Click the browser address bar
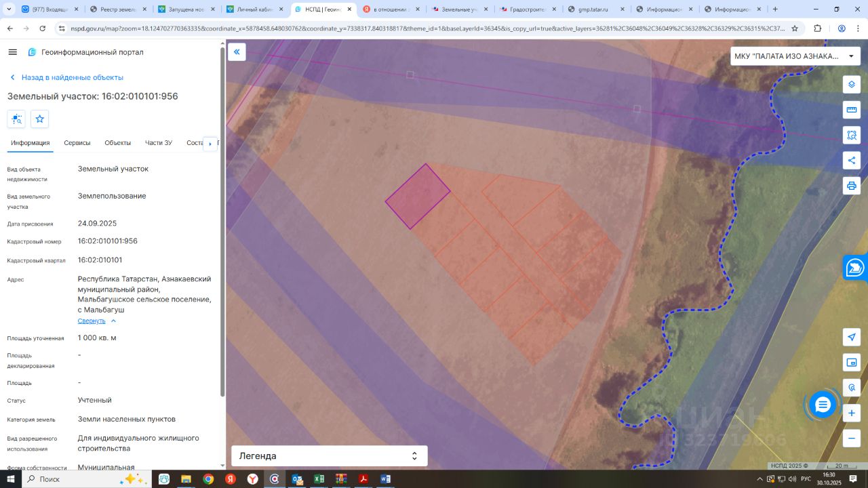868x488 pixels. (427, 29)
